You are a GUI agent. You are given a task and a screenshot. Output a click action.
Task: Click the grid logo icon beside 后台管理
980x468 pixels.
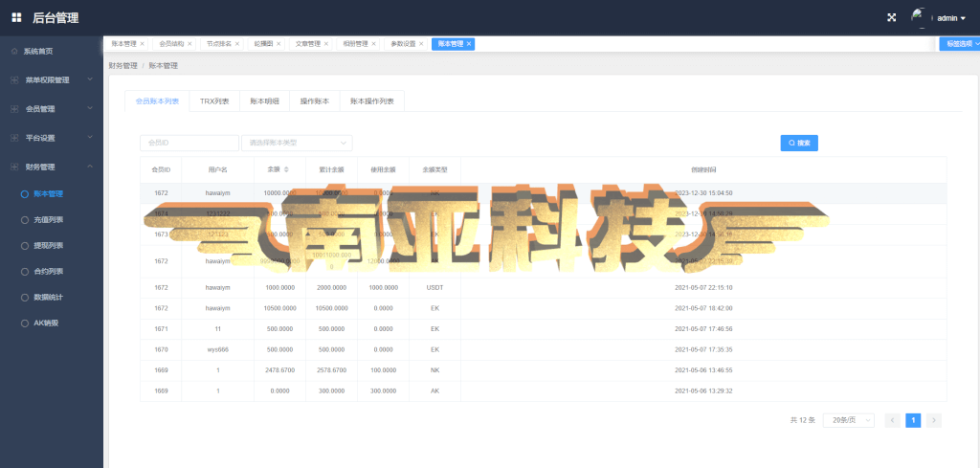point(17,17)
